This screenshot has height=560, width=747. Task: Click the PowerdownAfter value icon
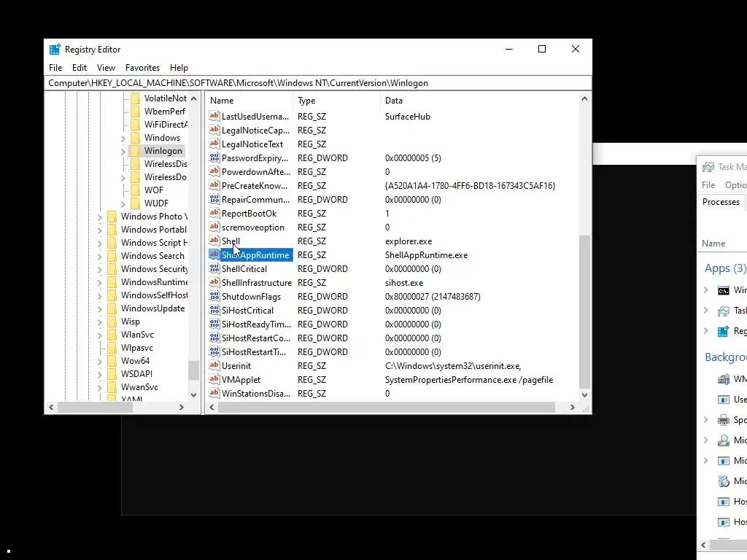click(x=214, y=171)
